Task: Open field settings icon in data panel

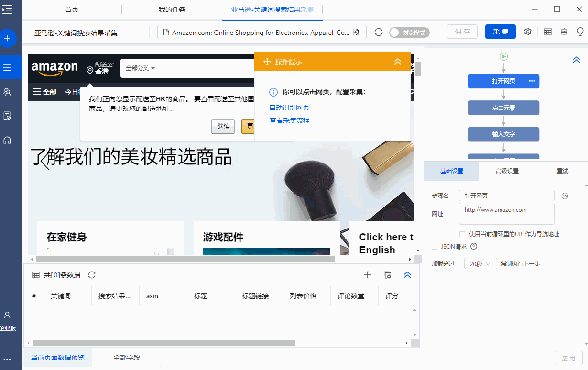Action: (x=388, y=275)
